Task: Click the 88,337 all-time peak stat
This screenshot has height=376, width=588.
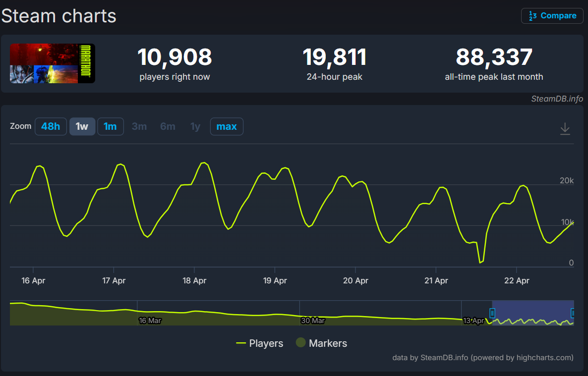Action: coord(494,64)
